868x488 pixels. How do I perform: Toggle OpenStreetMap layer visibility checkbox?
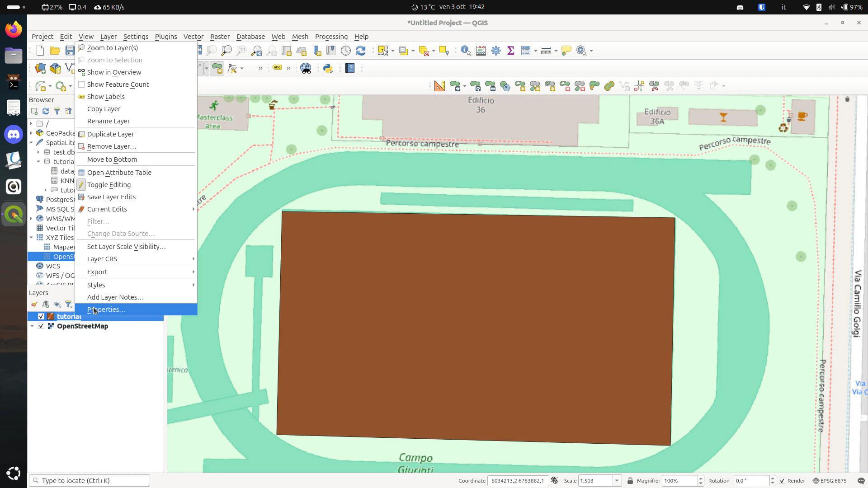[x=41, y=326]
